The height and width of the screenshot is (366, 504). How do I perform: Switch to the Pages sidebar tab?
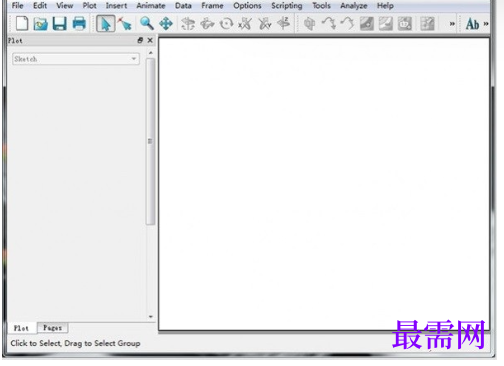pos(53,328)
